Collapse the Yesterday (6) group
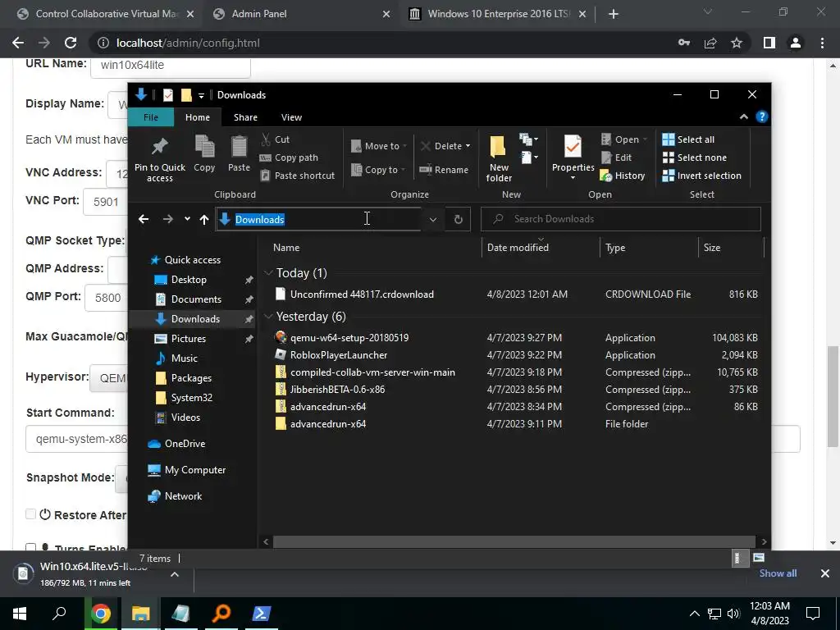This screenshot has height=630, width=840. (268, 316)
